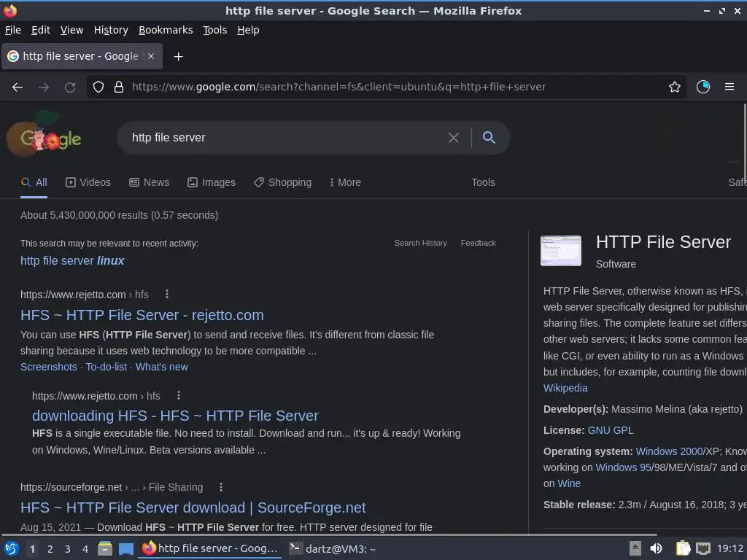
Task: Open the Windows 2000 link
Action: point(669,451)
